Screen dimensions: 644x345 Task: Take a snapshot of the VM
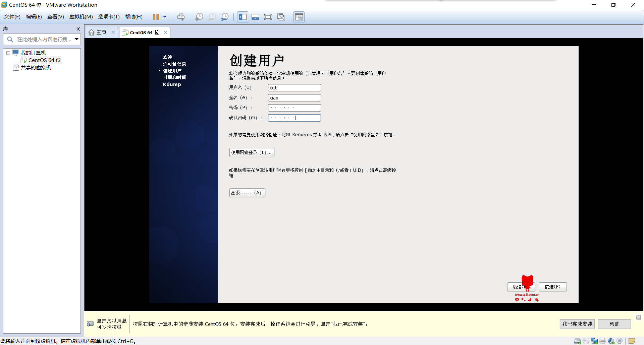[199, 17]
